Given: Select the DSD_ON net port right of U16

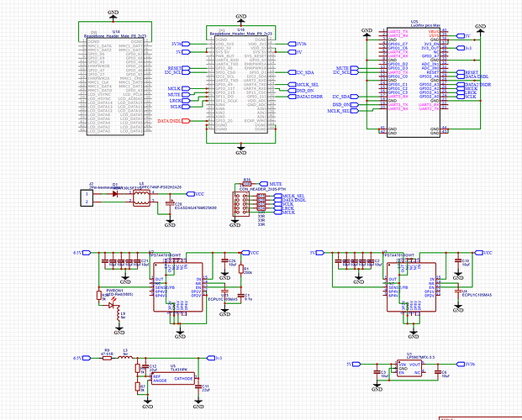Looking at the screenshot, I should [301, 91].
